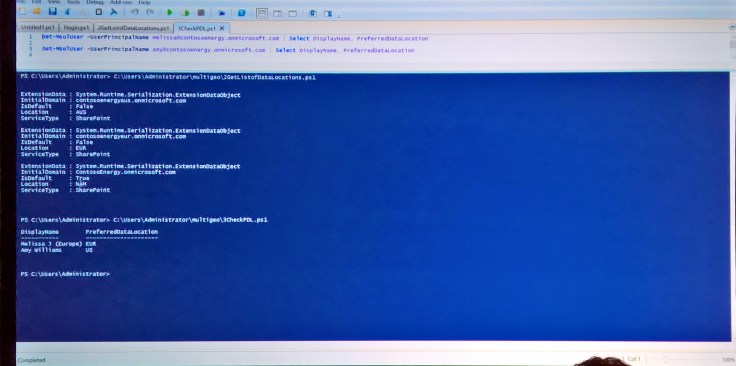The height and width of the screenshot is (366, 736).
Task: Click the DisplayName column header
Action: (39, 232)
